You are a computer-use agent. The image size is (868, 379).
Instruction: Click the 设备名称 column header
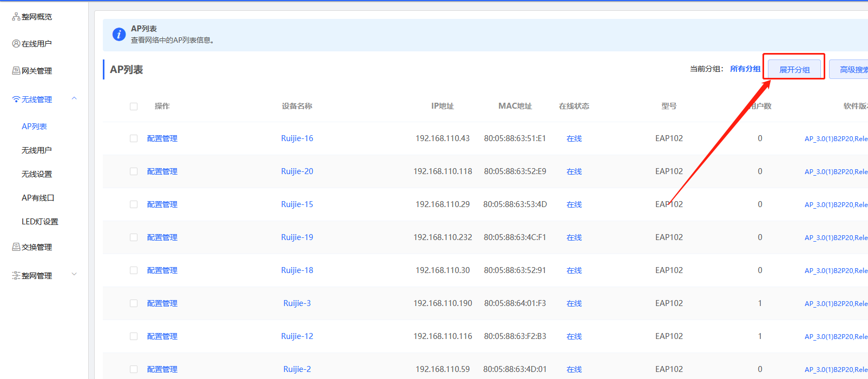297,106
